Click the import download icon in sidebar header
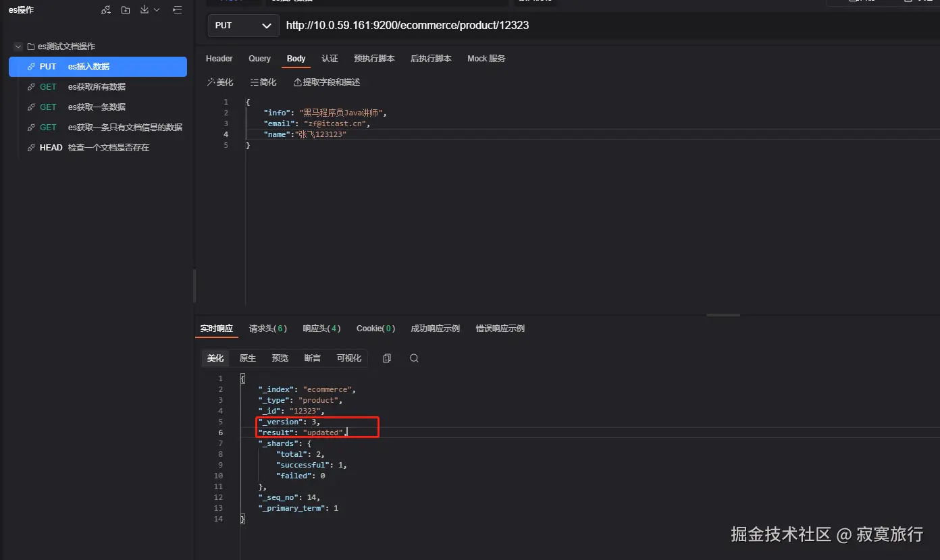This screenshot has height=560, width=940. 145,10
